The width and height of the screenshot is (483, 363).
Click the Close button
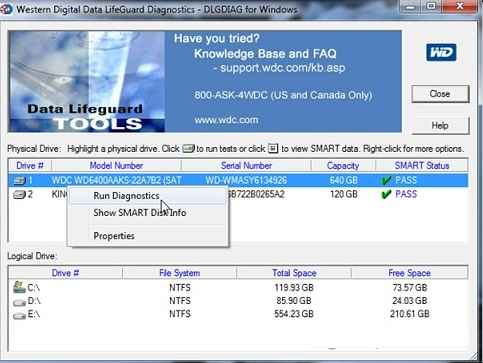(x=440, y=94)
